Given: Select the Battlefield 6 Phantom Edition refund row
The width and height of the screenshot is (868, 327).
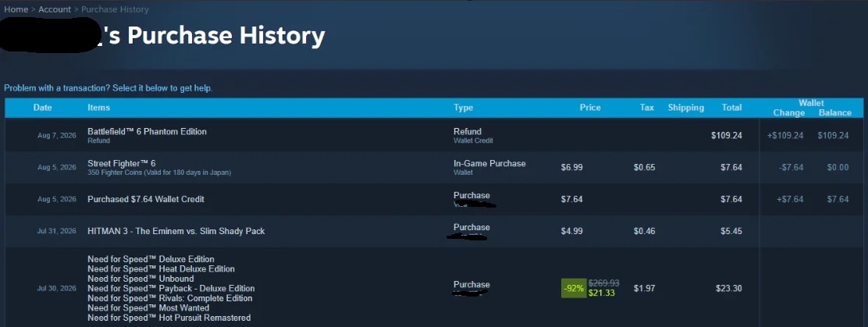Looking at the screenshot, I should 434,136.
